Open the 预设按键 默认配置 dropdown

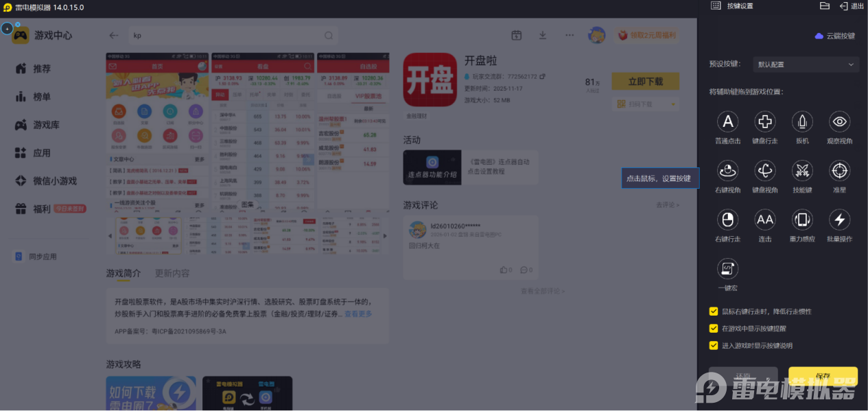point(806,64)
